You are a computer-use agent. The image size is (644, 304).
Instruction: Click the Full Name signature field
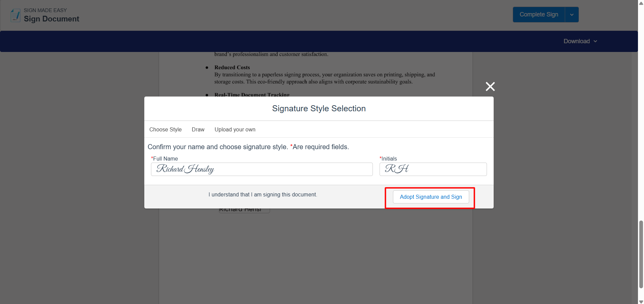click(262, 169)
